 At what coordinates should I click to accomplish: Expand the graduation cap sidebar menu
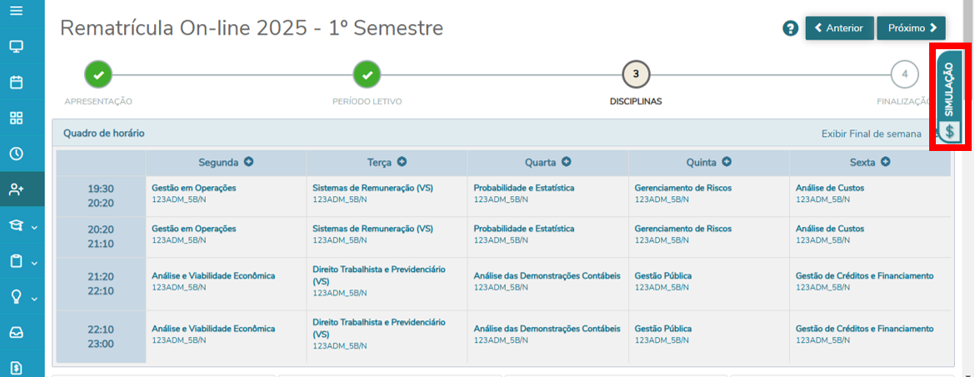click(21, 225)
